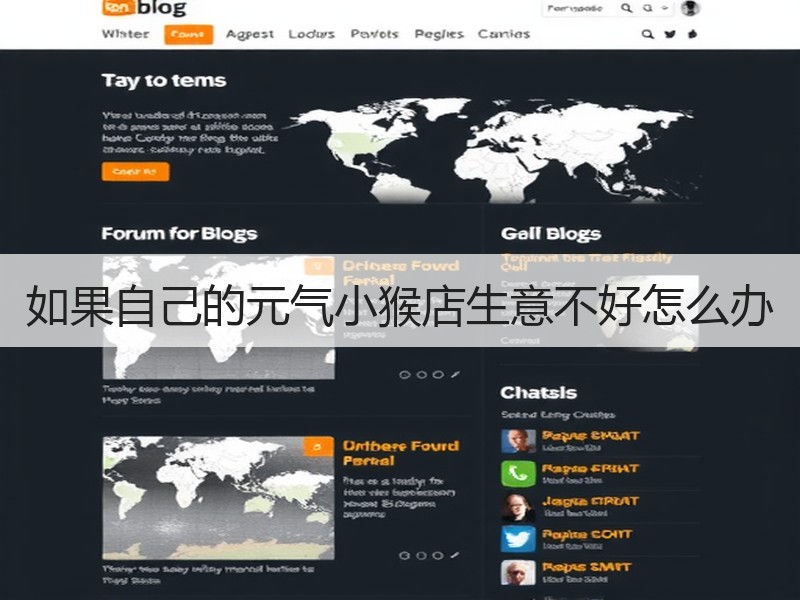
Task: Open the Urtbere Fourd Pertal post title
Action: pos(401,453)
